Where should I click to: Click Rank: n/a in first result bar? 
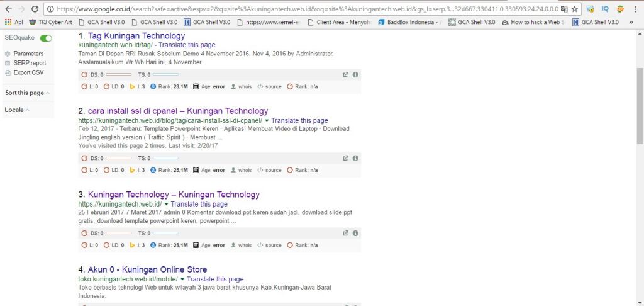[303, 86]
